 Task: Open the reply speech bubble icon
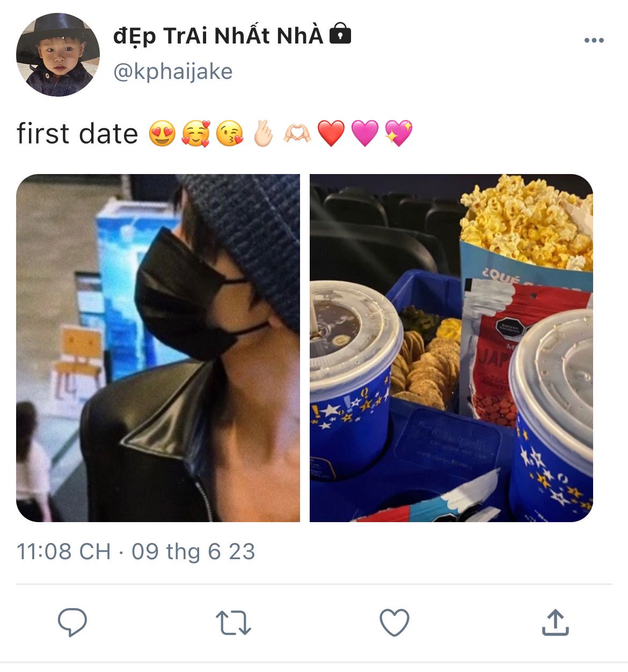click(x=72, y=622)
